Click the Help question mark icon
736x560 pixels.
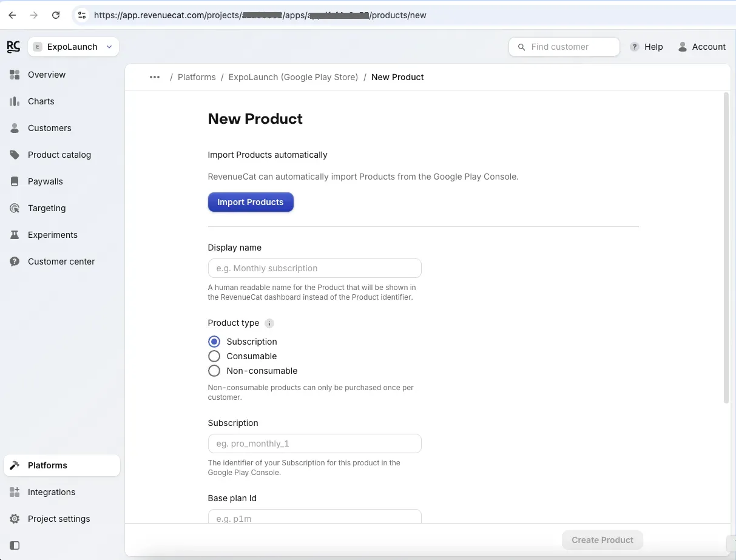click(x=635, y=47)
